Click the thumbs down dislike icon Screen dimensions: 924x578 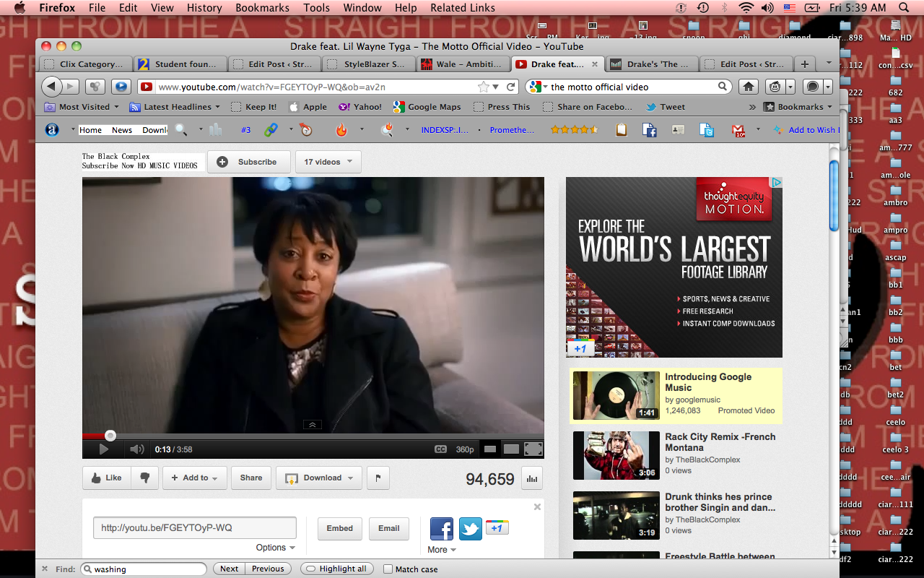pyautogui.click(x=144, y=478)
